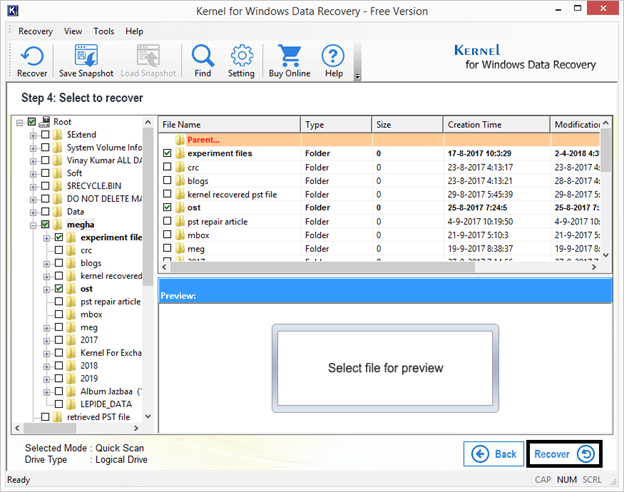Sort by File Name column header
This screenshot has height=492, width=624.
230,125
